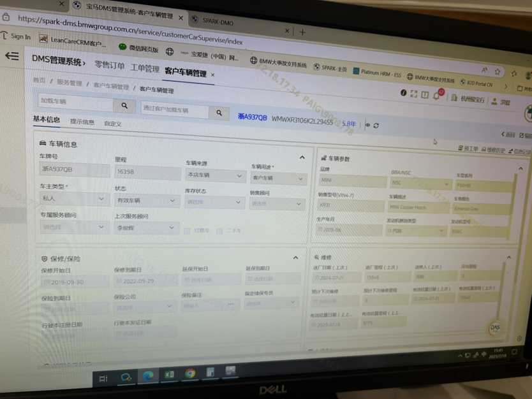Click the taskbar search icon
Screen dimensions: 532x399
126,377
